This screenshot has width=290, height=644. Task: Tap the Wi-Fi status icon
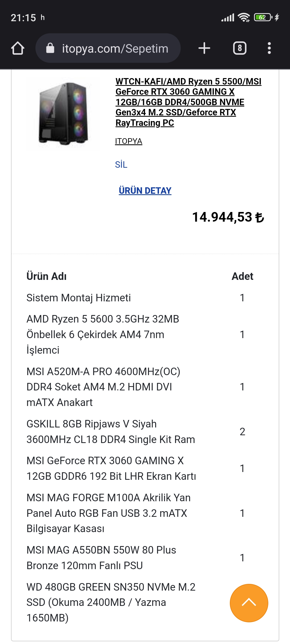tap(244, 18)
